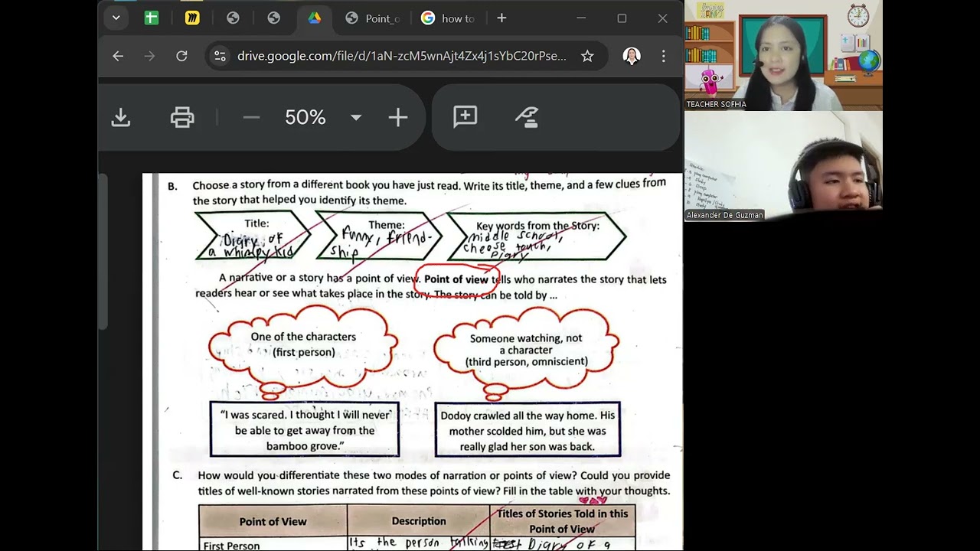This screenshot has width=980, height=551.
Task: Click the "Someone watching, not a character" cloud
Action: (x=527, y=350)
